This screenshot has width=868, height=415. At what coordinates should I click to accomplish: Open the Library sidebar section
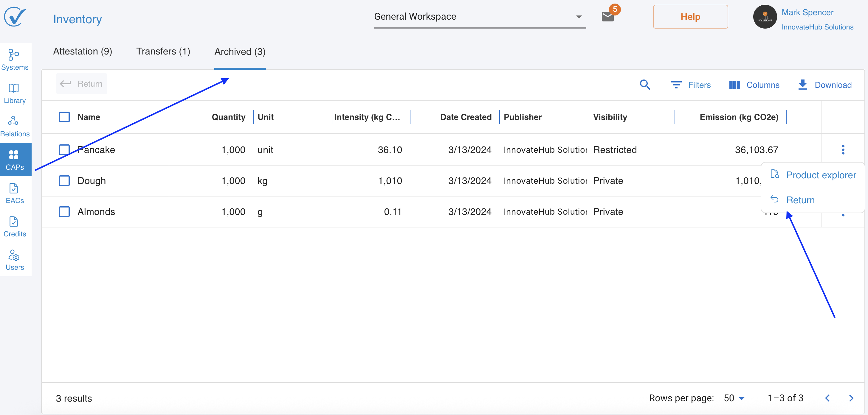pos(15,93)
